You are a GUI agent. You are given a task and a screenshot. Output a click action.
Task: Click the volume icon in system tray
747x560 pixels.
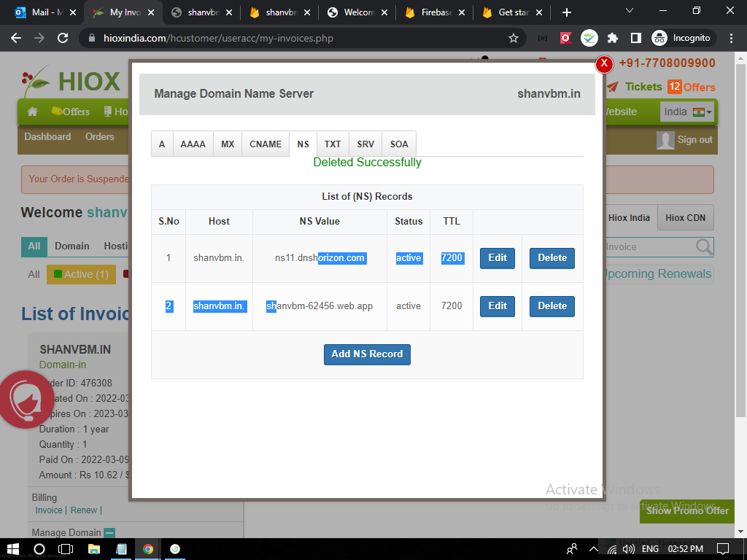(x=628, y=549)
